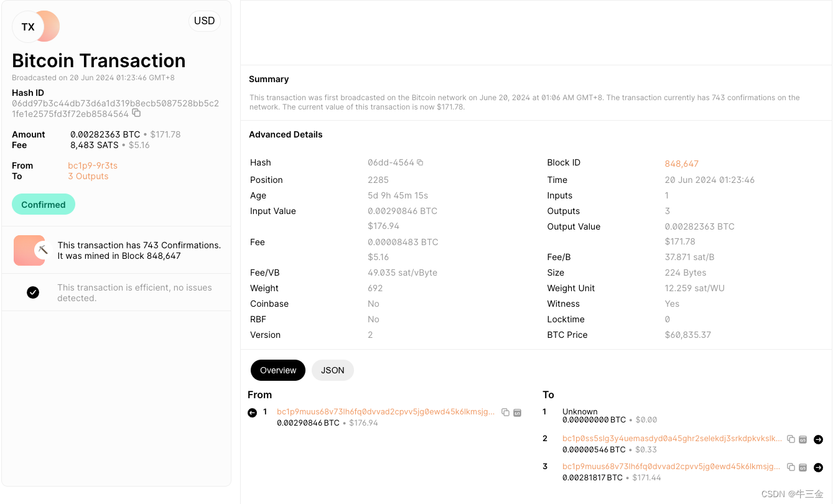Open sender address bc1p9-9r3ts
The image size is (833, 504).
click(x=93, y=166)
